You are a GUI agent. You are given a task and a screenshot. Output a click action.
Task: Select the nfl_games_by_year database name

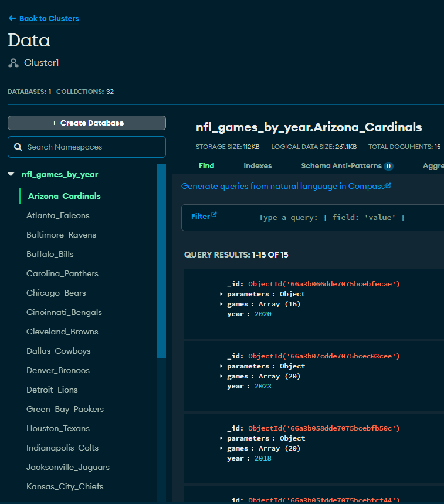tap(60, 174)
